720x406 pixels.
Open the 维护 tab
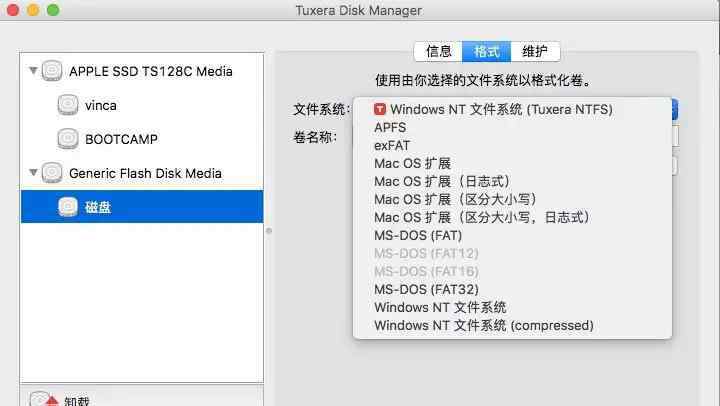535,52
